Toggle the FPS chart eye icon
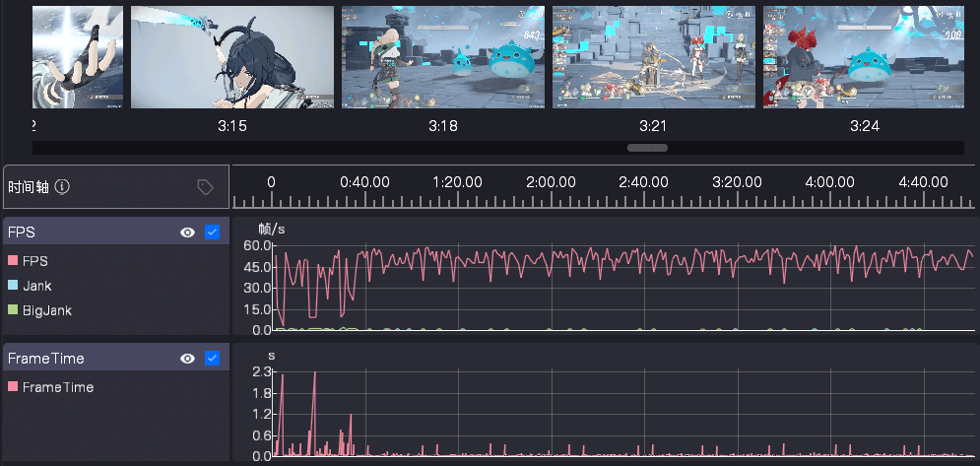The height and width of the screenshot is (466, 980). [x=187, y=233]
